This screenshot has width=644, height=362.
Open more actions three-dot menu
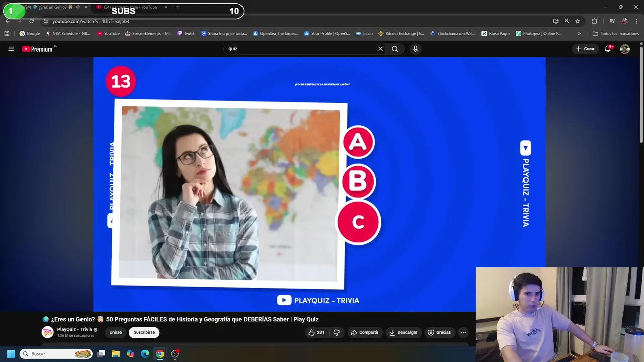tap(463, 332)
